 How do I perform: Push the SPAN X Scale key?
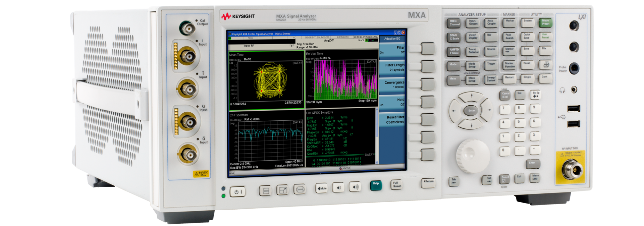coord(453,37)
